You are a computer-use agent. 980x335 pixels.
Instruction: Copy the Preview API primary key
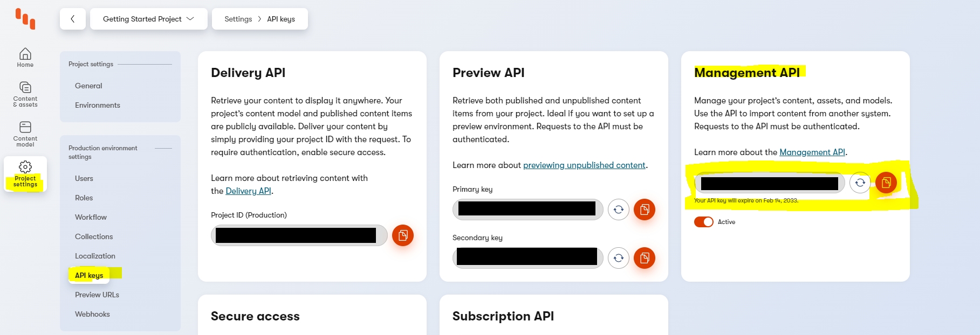[644, 210]
